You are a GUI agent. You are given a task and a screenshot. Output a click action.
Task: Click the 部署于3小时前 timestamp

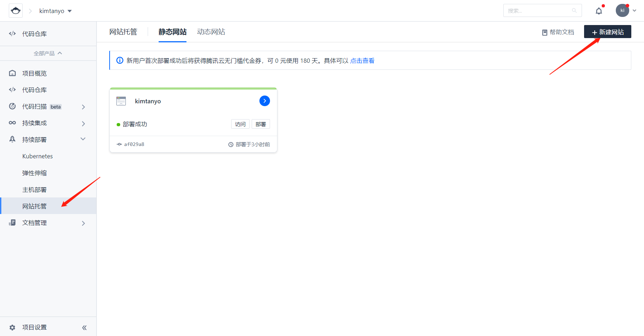[253, 145]
